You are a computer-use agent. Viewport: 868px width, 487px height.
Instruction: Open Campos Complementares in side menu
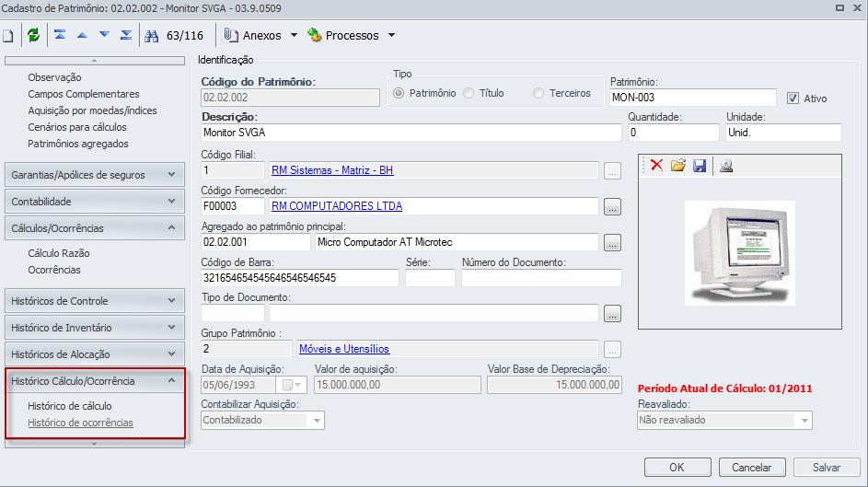pyautogui.click(x=84, y=94)
